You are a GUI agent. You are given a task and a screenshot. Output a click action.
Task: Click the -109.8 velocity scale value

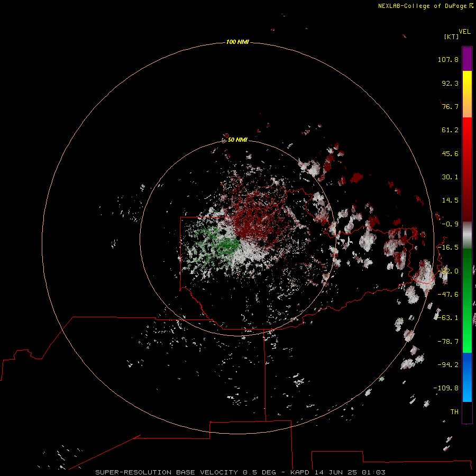pyautogui.click(x=446, y=388)
